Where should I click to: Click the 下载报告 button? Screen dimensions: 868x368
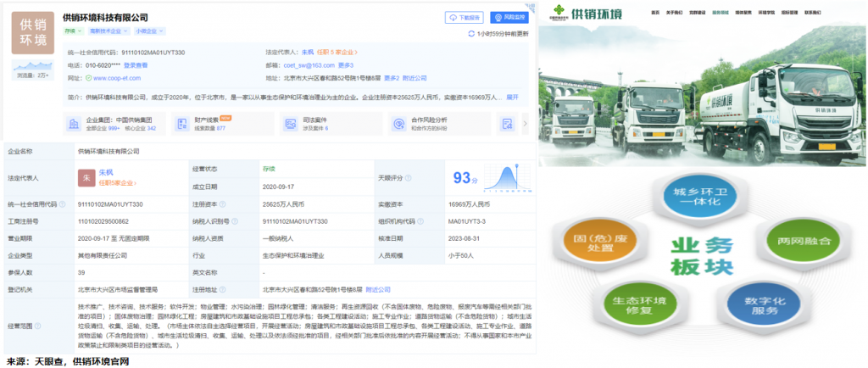point(465,17)
